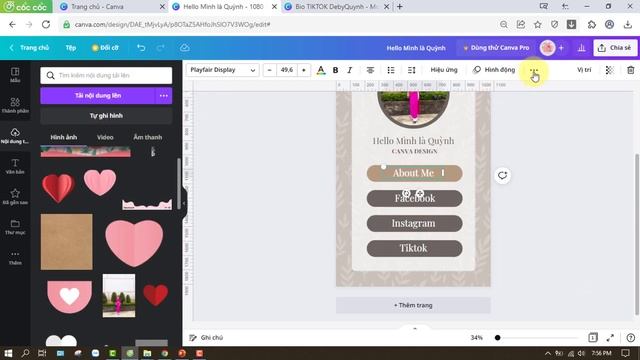This screenshot has width=640, height=360.
Task: Switch to the Âm thanh tab
Action: (x=148, y=137)
